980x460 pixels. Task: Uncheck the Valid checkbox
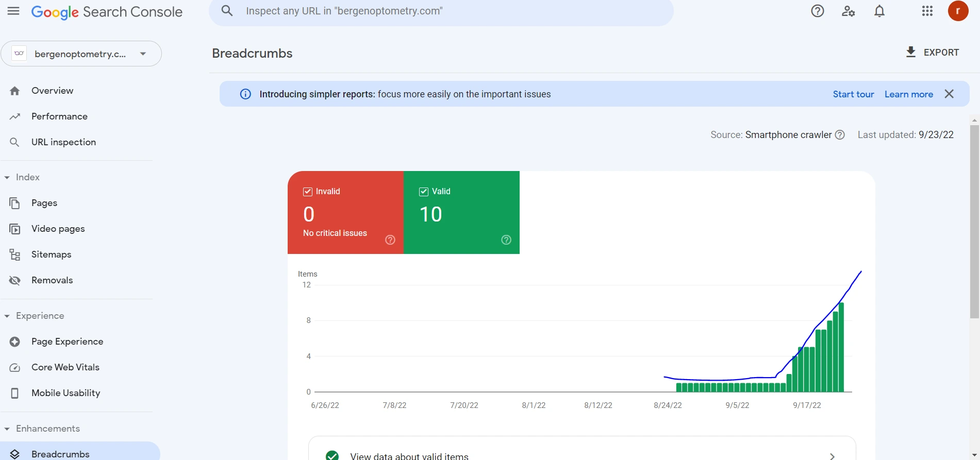coord(424,192)
